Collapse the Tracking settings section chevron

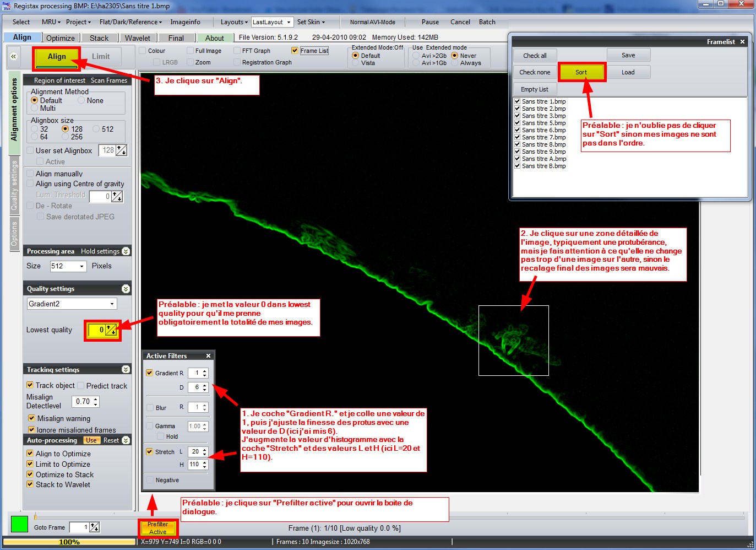point(126,369)
